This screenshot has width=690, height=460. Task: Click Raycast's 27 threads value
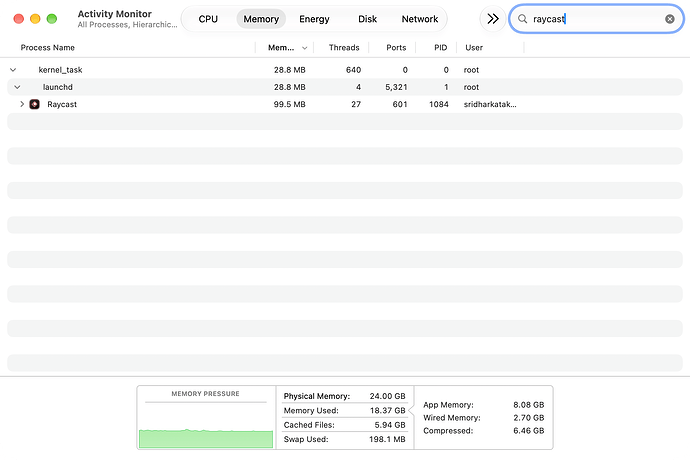click(356, 104)
